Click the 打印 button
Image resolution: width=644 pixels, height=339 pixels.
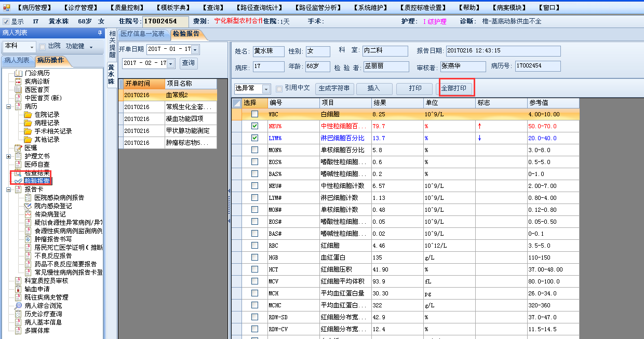[414, 88]
